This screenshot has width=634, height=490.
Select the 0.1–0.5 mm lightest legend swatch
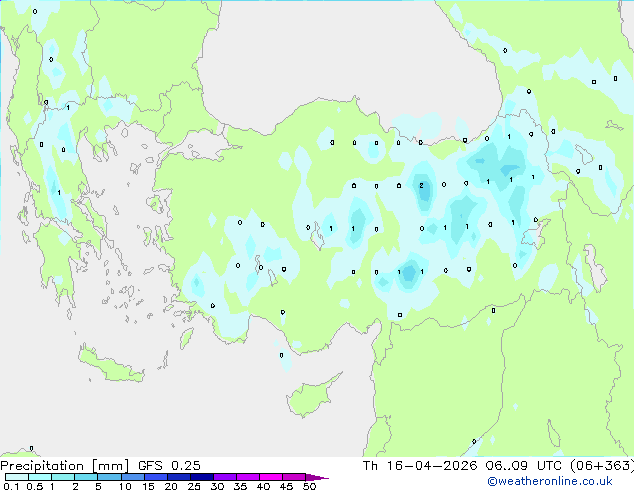coord(17,477)
